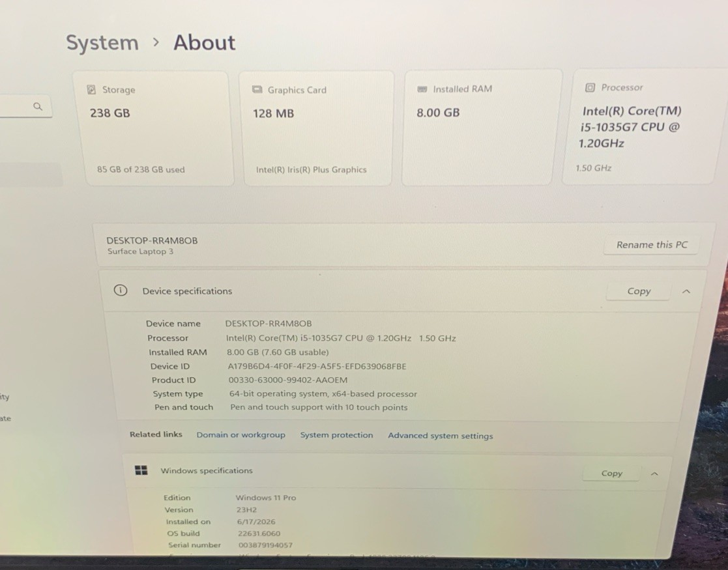This screenshot has height=570, width=728.
Task: Click the Graphics Card icon
Action: (x=257, y=89)
